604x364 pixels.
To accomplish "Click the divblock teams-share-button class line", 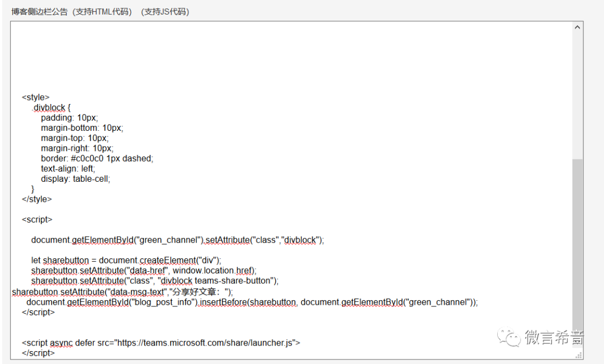I will click(155, 281).
